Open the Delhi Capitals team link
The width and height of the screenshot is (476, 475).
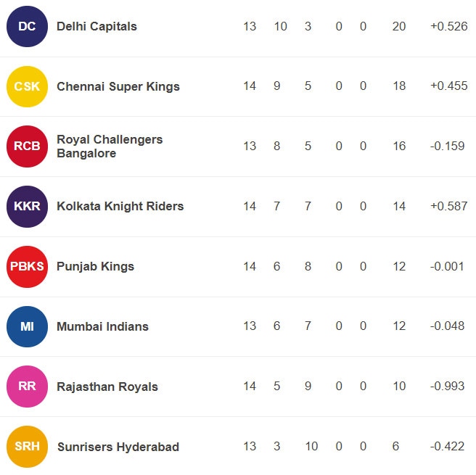[97, 26]
